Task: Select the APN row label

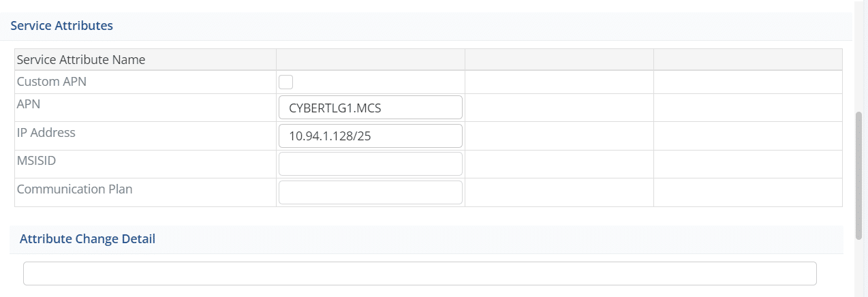Action: 29,104
